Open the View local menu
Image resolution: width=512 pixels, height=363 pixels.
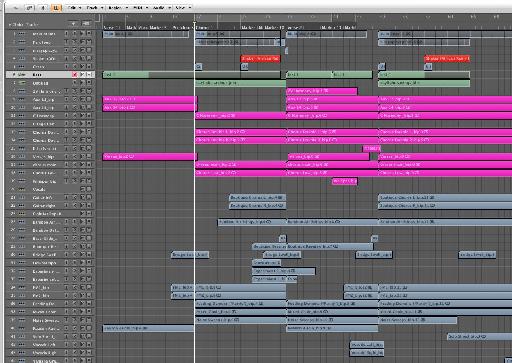point(183,7)
